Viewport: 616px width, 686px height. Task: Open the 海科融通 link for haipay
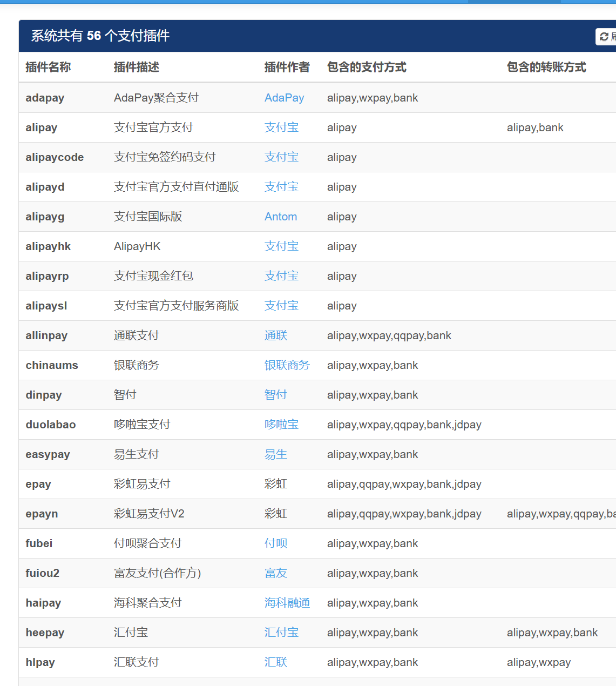287,603
